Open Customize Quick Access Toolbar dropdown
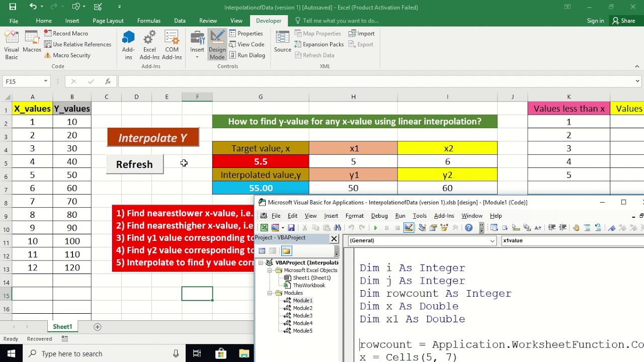The width and height of the screenshot is (644, 362). tap(119, 7)
